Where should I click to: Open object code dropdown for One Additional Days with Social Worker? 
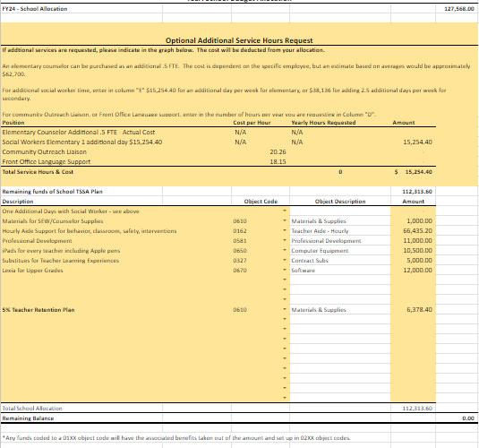pos(285,211)
